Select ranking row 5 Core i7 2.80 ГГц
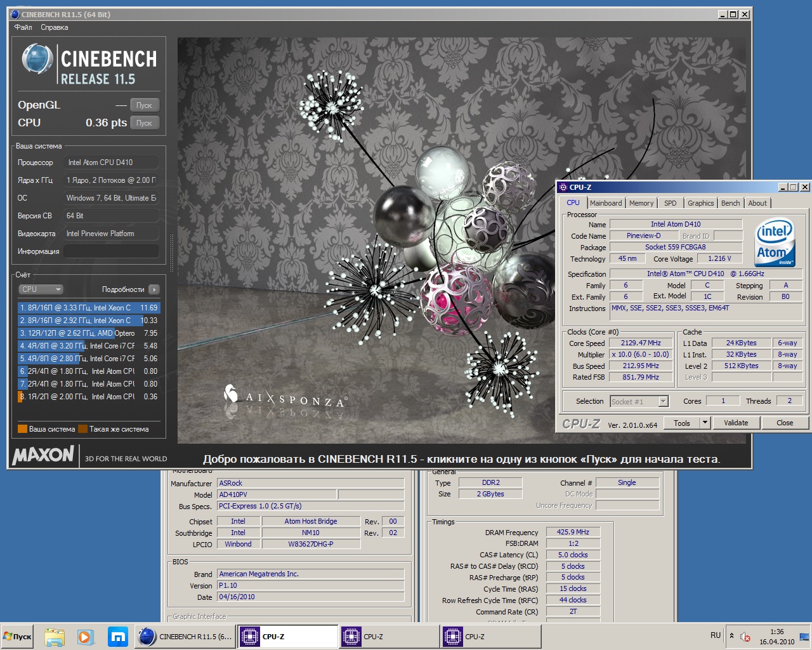812x650 pixels. (88, 359)
